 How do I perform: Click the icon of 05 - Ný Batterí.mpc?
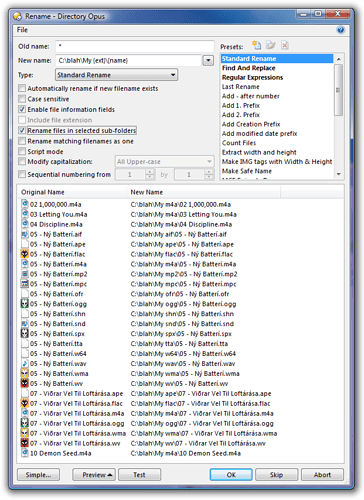point(25,284)
